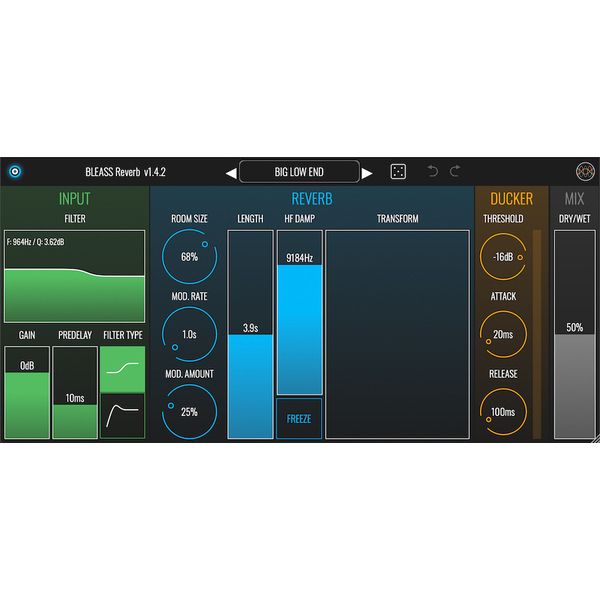Click the Room Size knob at 68%

coord(189,256)
